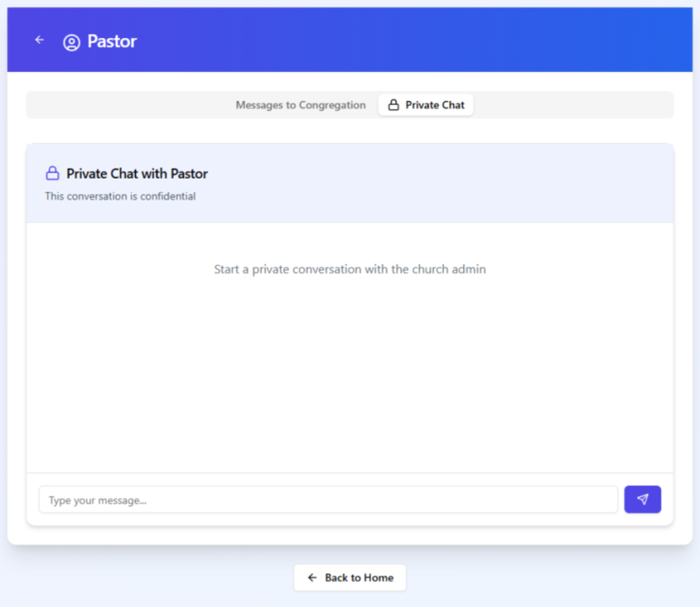Click the Private Chat tab text label
Screen dimensions: 700x607
click(435, 105)
